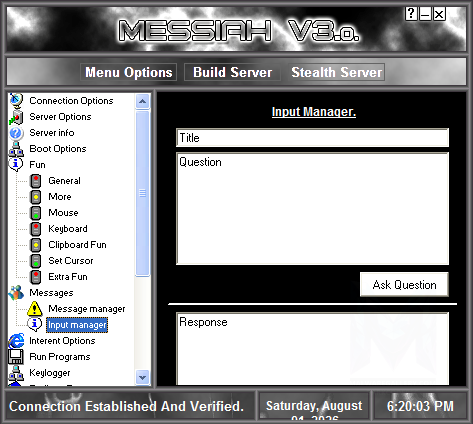
Task: Click the Connection Options globe icon
Action: (x=16, y=100)
